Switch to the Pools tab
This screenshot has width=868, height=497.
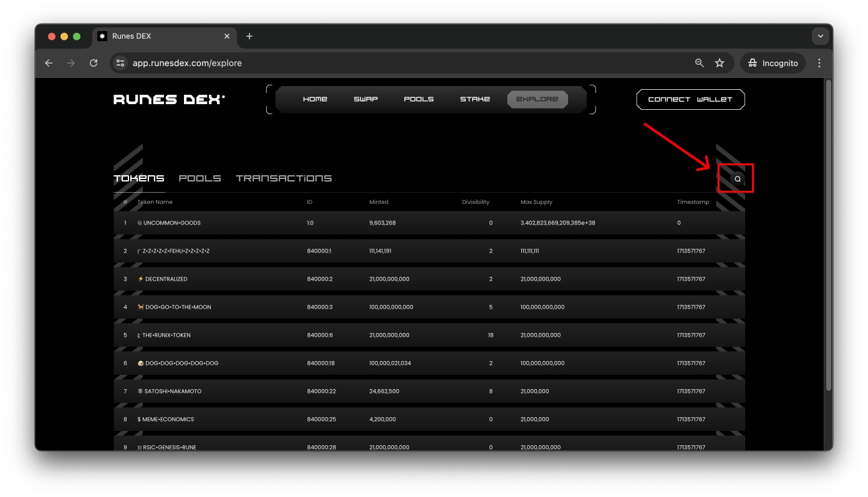point(200,178)
